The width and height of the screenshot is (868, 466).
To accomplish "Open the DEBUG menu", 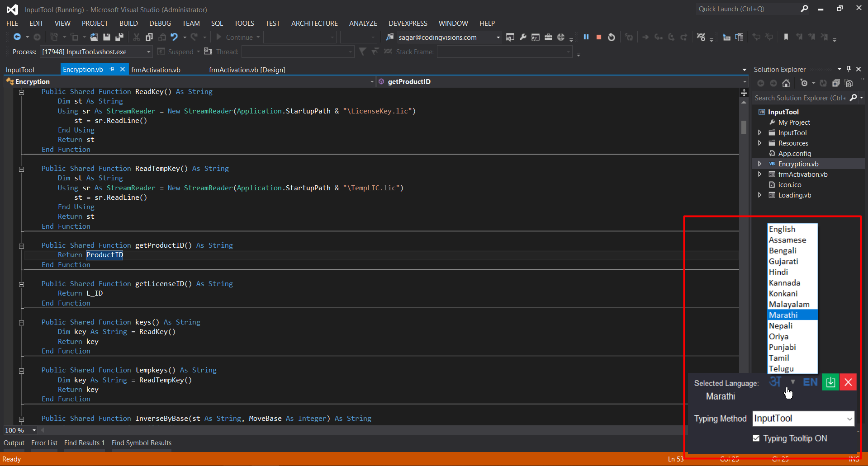I will tap(160, 23).
